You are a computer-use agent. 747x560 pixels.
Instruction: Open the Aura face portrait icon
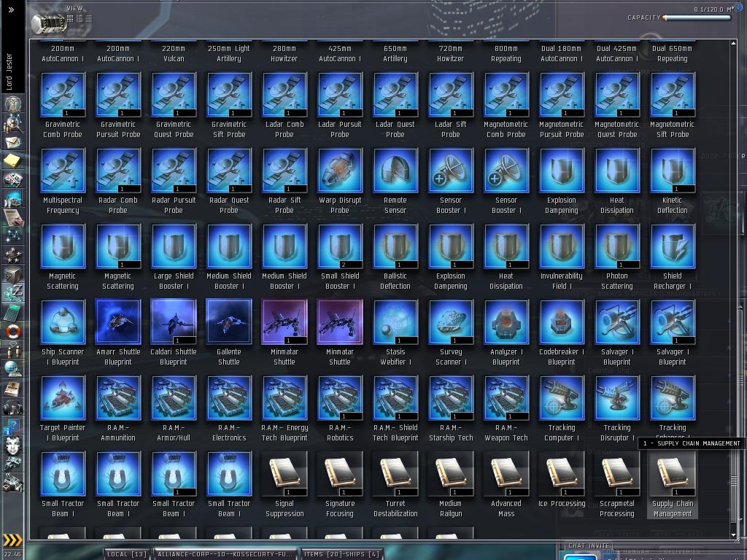pyautogui.click(x=13, y=445)
